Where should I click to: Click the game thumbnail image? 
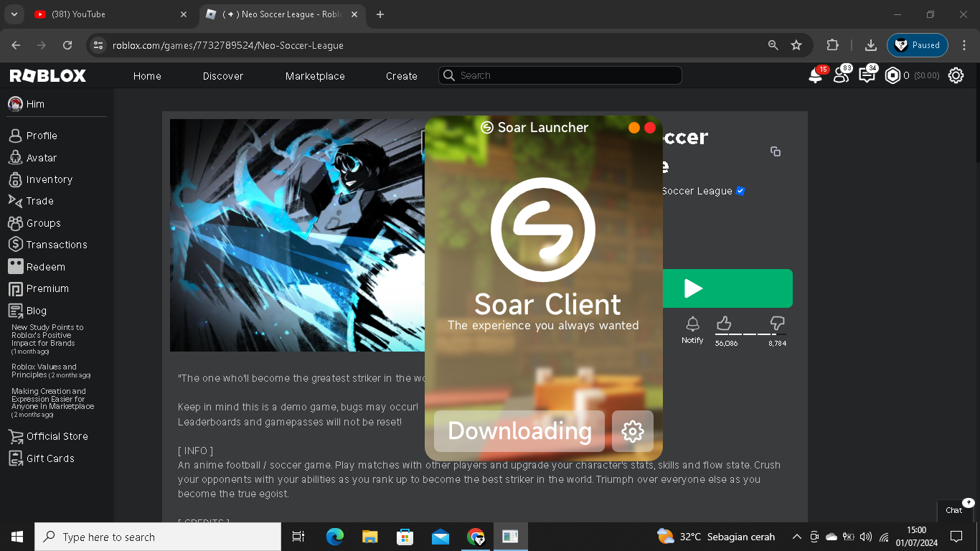click(x=297, y=235)
